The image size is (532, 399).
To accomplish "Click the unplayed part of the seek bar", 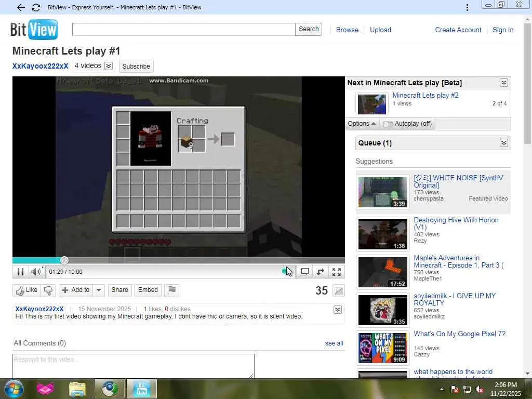I will point(206,260).
